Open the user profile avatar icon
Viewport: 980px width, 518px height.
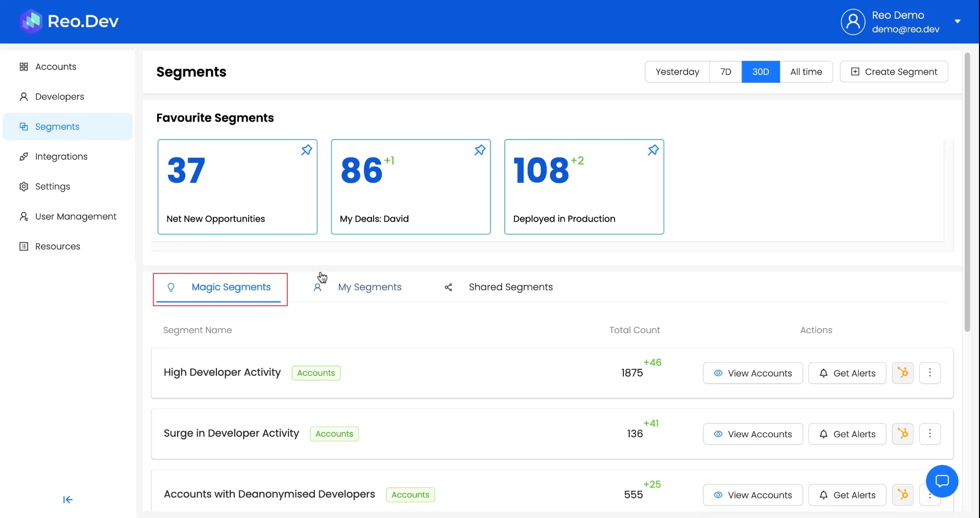coord(853,22)
